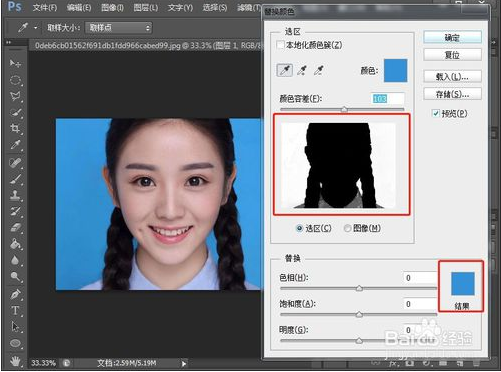The height and width of the screenshot is (372, 501).
Task: Select the Ellipse shape tool
Action: point(15,343)
